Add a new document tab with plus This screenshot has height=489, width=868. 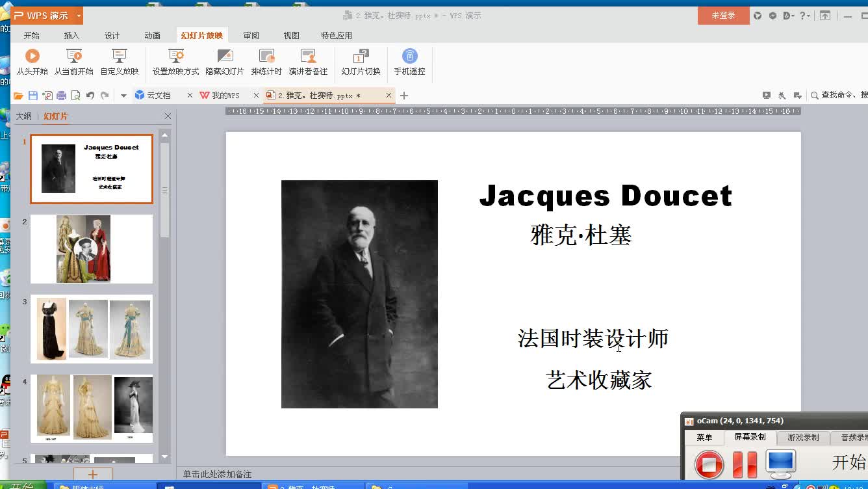click(x=404, y=96)
